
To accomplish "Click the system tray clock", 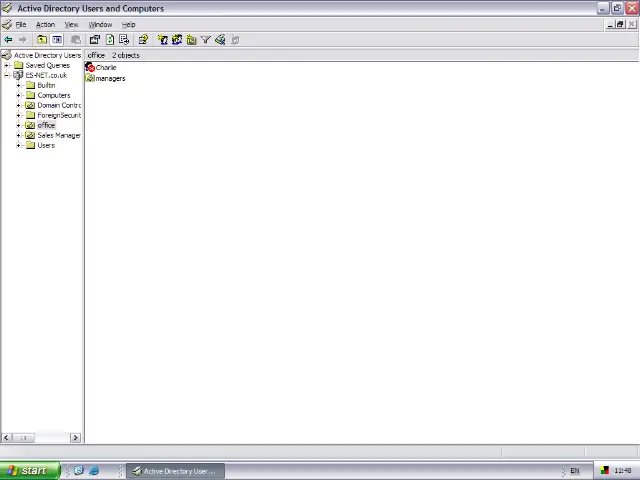I will 623,471.
